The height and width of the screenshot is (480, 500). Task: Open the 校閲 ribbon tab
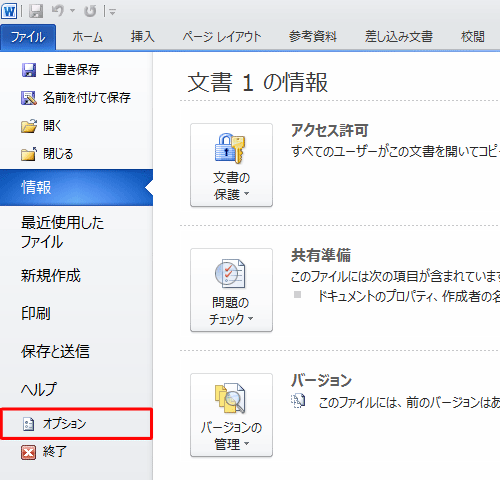pyautogui.click(x=473, y=37)
